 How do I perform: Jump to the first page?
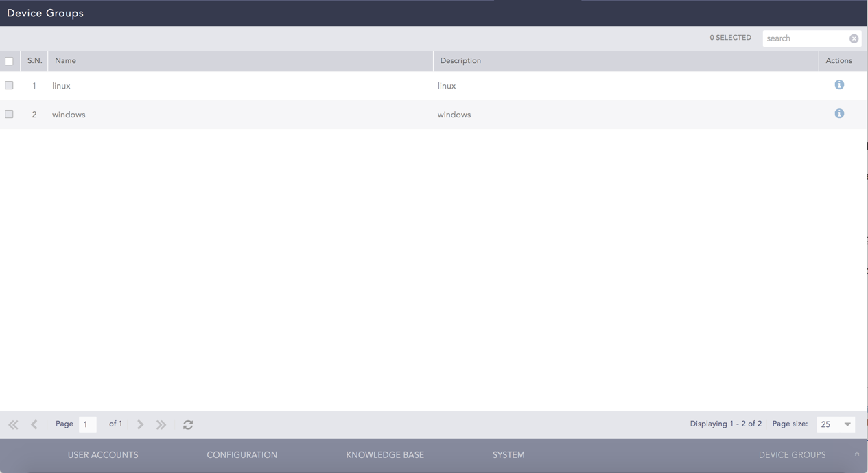12,424
